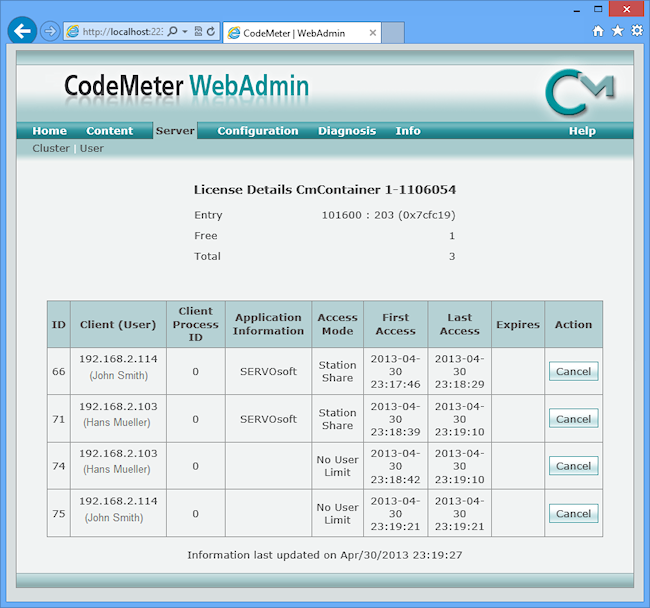
Task: Open the Help menu
Action: 582,131
